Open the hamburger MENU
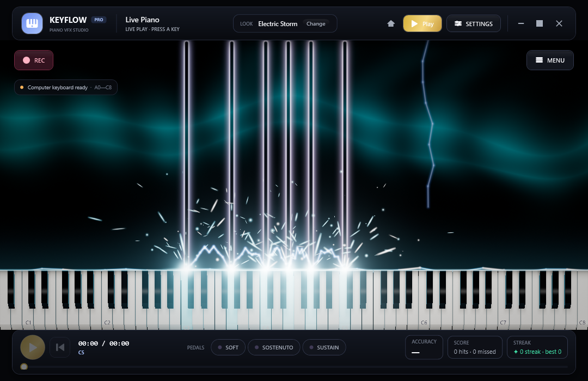This screenshot has width=588, height=381. pos(550,60)
